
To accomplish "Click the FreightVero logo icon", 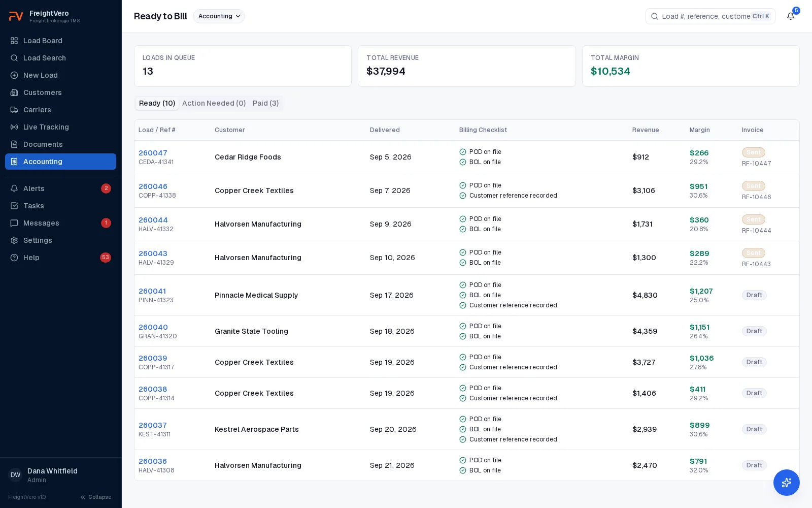I will pyautogui.click(x=16, y=16).
